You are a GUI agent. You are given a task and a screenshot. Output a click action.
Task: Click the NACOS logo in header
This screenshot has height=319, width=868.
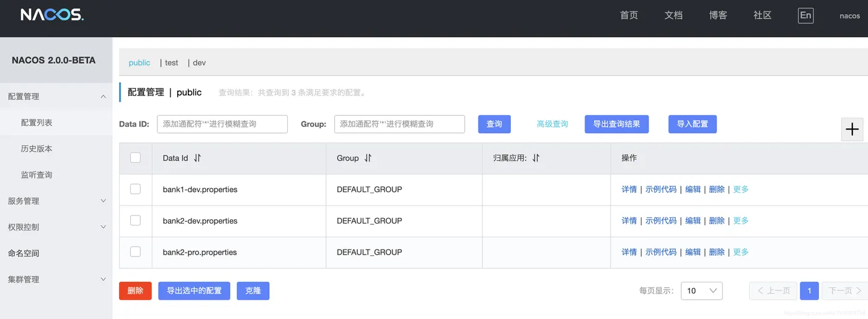[x=51, y=15]
